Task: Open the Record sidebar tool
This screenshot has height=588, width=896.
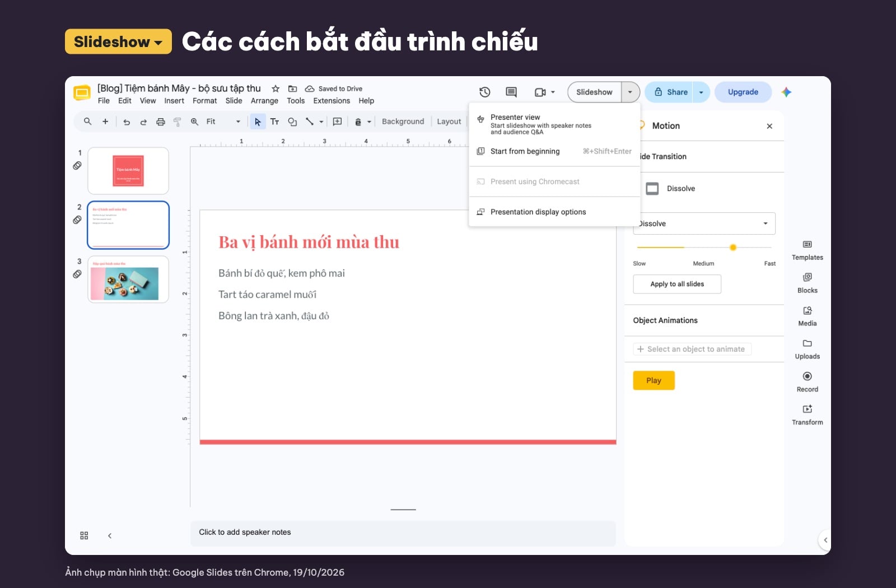Action: [808, 382]
